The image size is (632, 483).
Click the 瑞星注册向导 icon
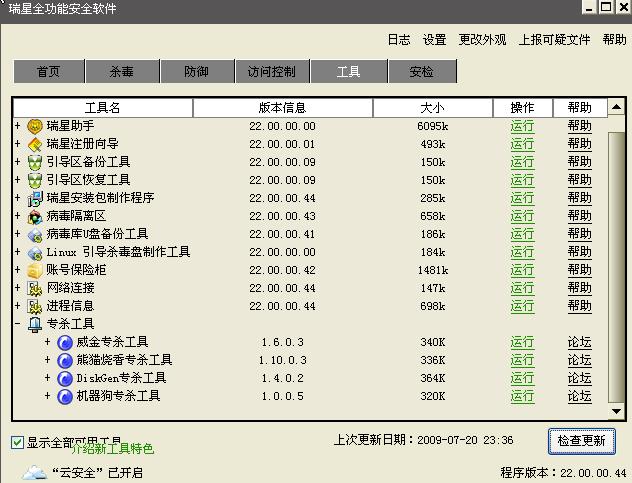click(x=35, y=144)
